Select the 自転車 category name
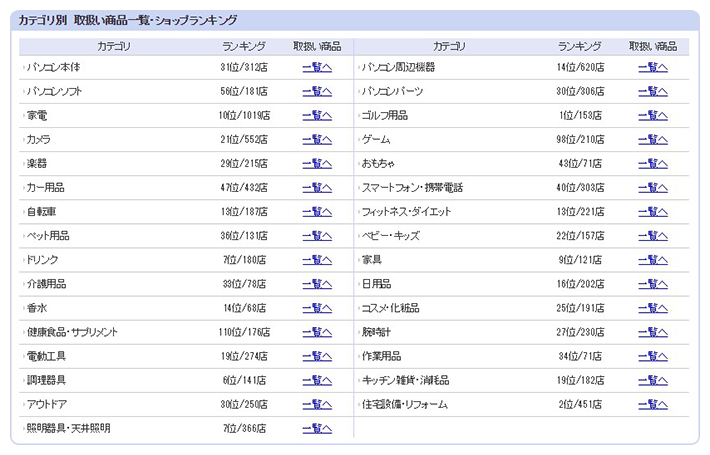Screen dimensions: 710x455 [41, 212]
